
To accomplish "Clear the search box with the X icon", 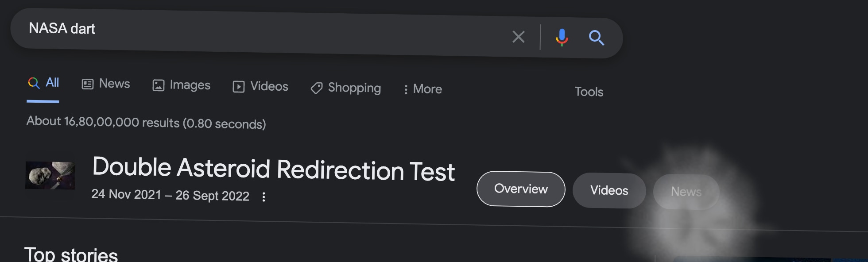I will click(x=518, y=37).
